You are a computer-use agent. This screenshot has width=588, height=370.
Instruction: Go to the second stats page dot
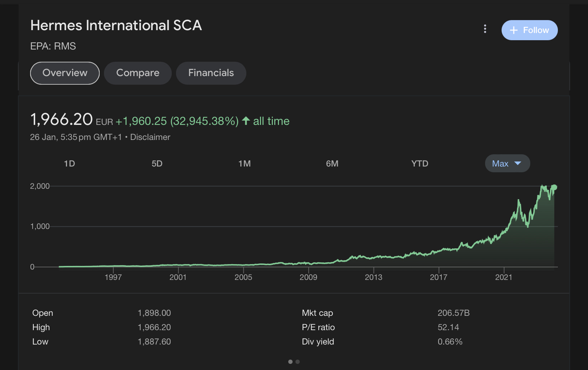pyautogui.click(x=298, y=361)
